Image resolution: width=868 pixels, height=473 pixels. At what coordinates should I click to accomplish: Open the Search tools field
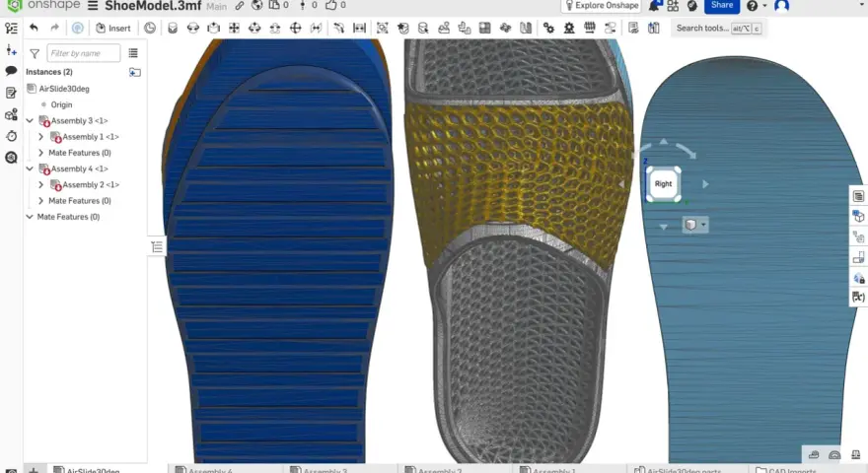(717, 28)
